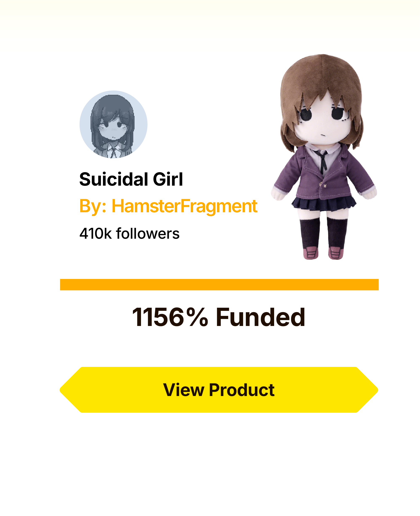The image size is (420, 516).
Task: Click the word Funded below the bar
Action: pos(260,317)
